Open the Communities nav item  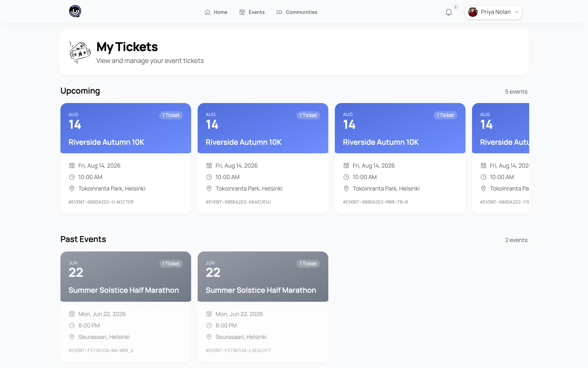pyautogui.click(x=296, y=12)
